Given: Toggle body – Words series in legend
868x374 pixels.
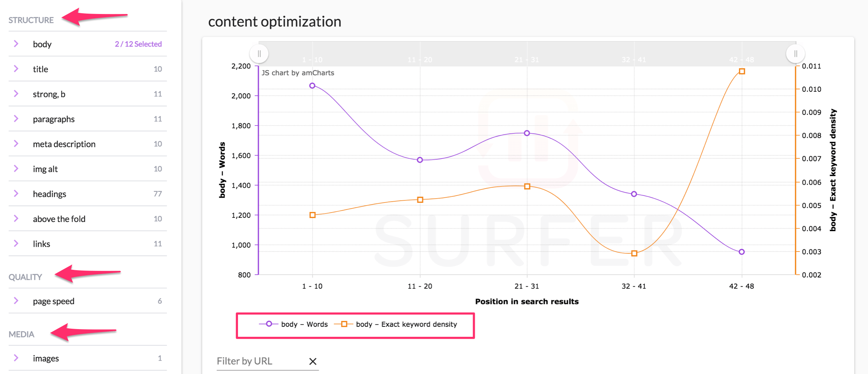Looking at the screenshot, I should click(293, 324).
